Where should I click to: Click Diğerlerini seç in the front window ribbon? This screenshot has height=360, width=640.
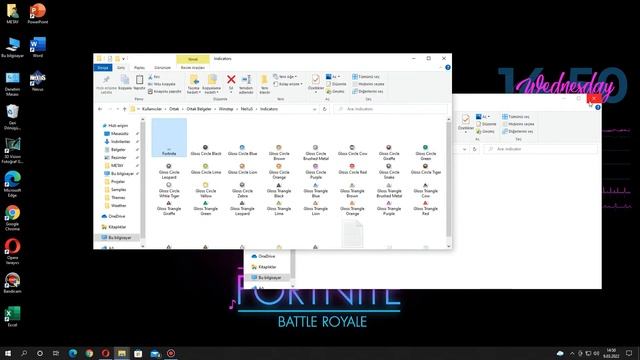pos(367,91)
